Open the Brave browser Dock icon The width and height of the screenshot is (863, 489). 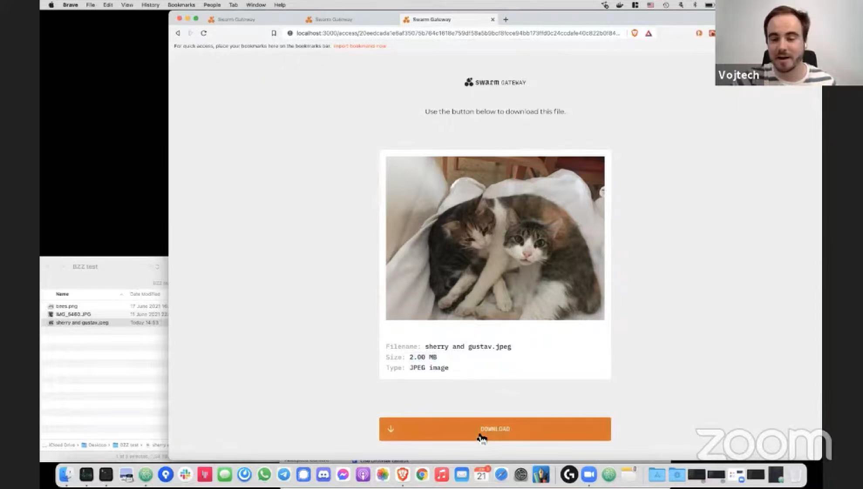tap(402, 474)
